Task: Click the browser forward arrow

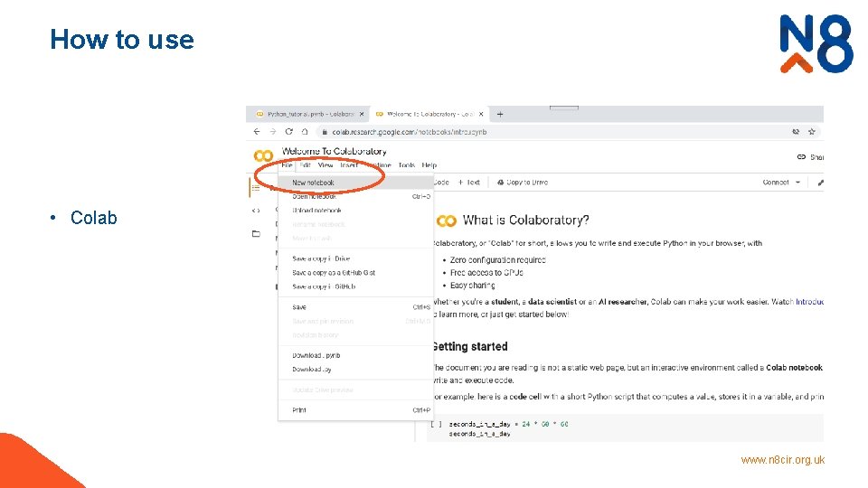Action: click(x=272, y=132)
